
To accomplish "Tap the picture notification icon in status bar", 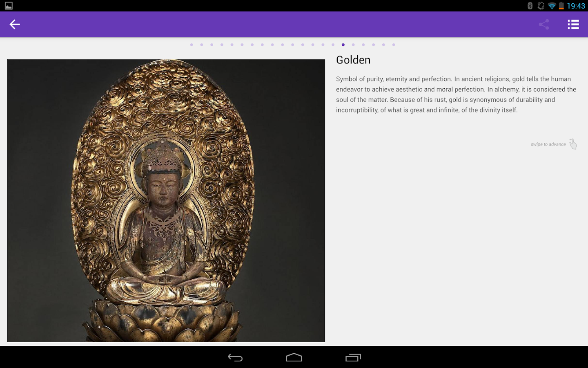I will (x=9, y=6).
